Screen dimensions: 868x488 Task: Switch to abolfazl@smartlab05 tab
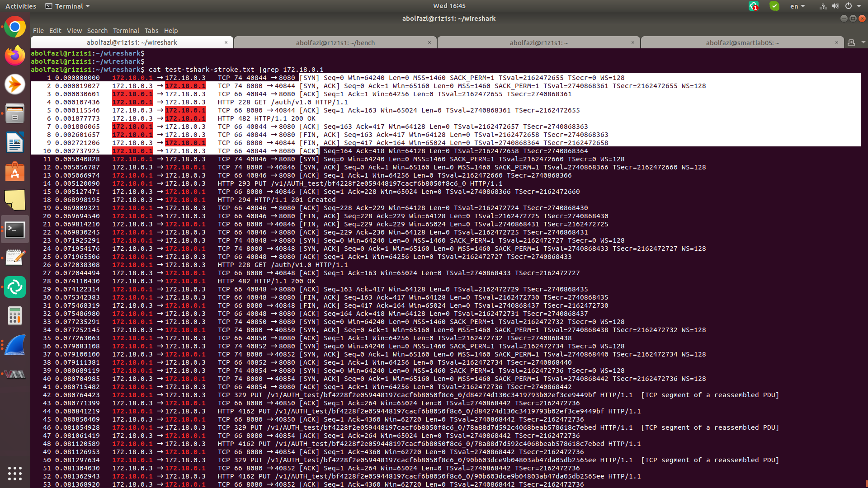tap(742, 43)
